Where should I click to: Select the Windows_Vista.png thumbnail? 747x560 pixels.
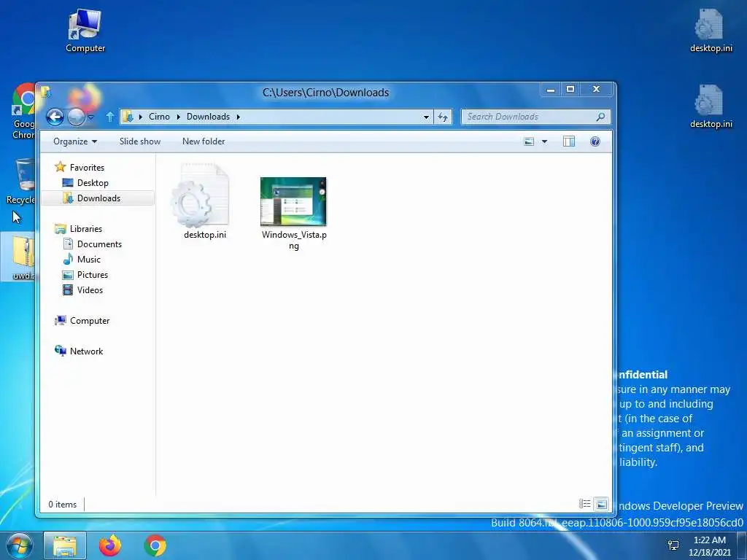293,201
